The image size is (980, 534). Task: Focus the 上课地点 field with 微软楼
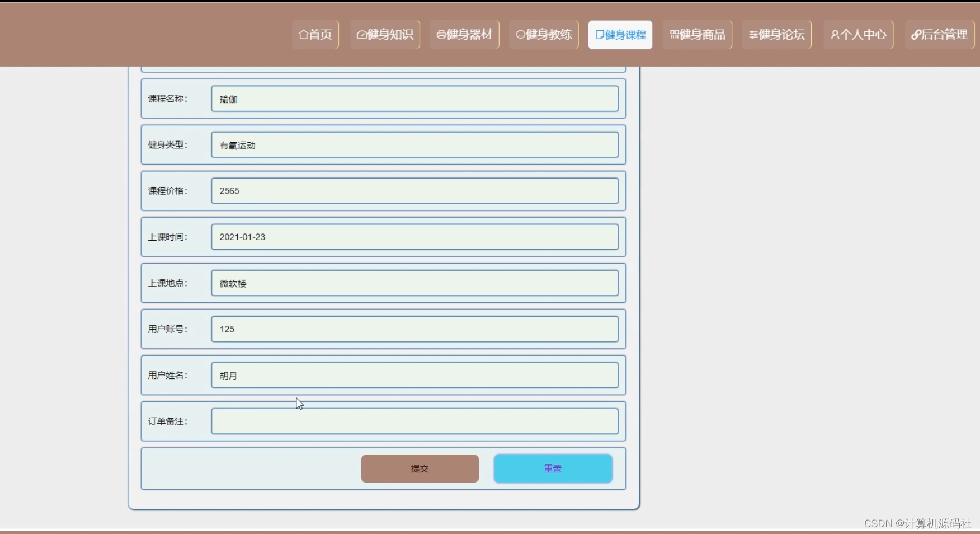pyautogui.click(x=415, y=283)
